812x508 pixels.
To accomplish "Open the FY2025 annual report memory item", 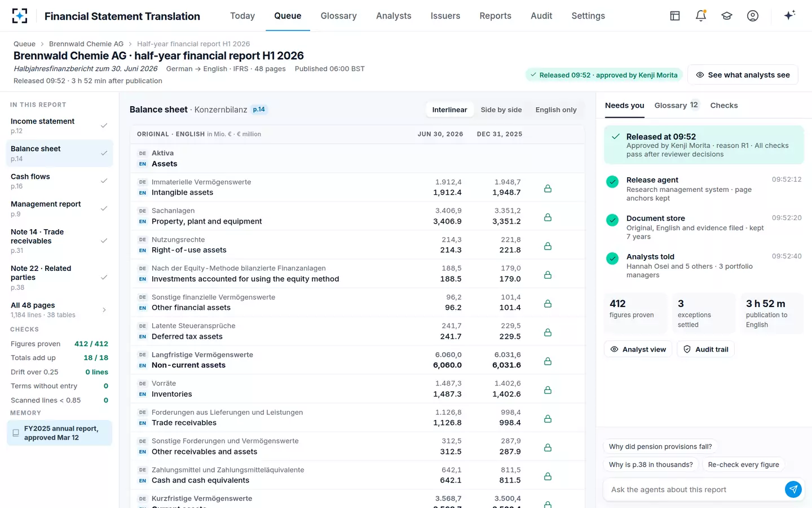I will [59, 433].
